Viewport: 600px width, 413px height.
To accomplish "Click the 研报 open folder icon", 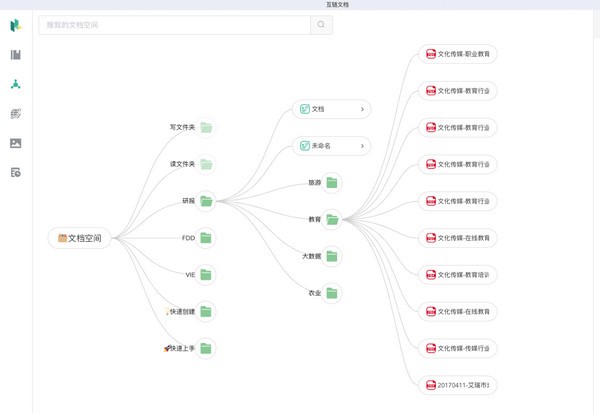I will point(206,201).
